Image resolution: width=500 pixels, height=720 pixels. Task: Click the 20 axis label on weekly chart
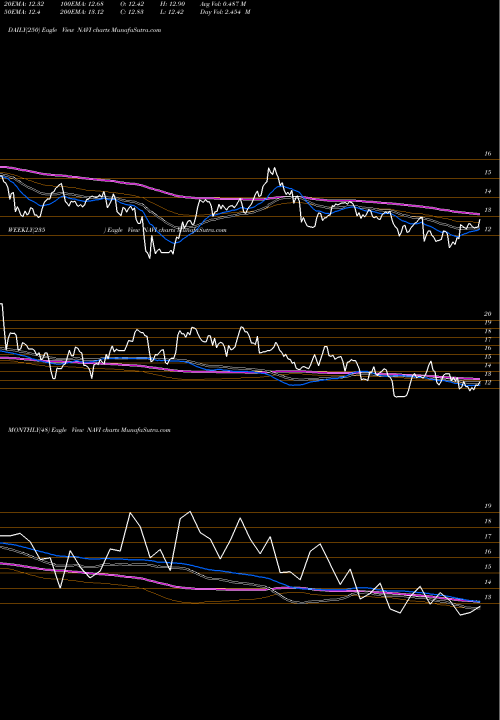coord(488,314)
